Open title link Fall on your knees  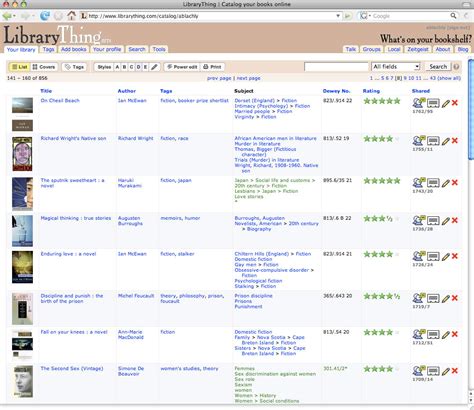pyautogui.click(x=74, y=332)
